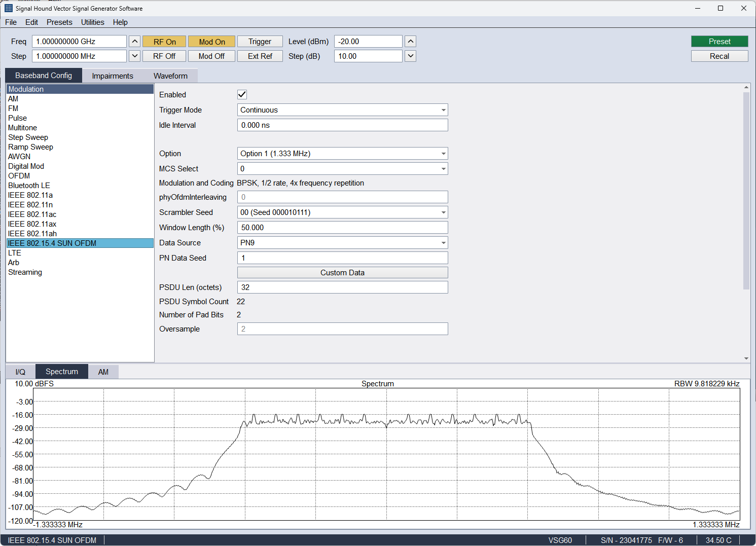Click the Signal Hound app icon in title bar
This screenshot has height=546, width=756.
[9, 8]
